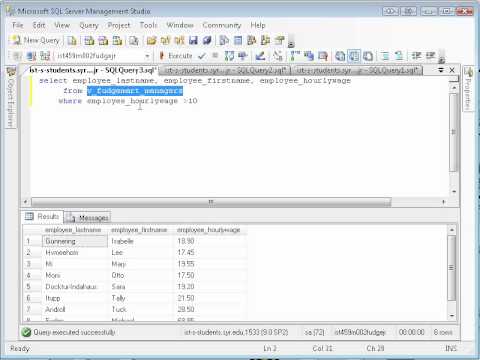Click the Change Connection icon

[45, 56]
